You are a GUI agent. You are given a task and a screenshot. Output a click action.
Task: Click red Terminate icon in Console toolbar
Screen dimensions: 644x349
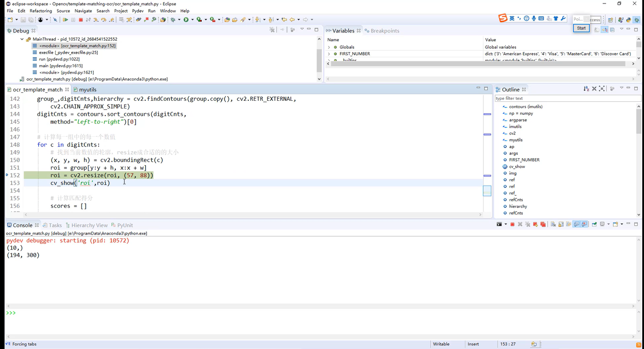click(x=512, y=224)
